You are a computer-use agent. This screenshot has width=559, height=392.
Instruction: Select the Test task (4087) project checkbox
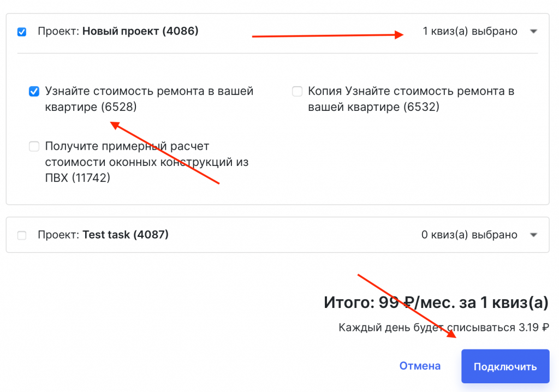pyautogui.click(x=22, y=235)
